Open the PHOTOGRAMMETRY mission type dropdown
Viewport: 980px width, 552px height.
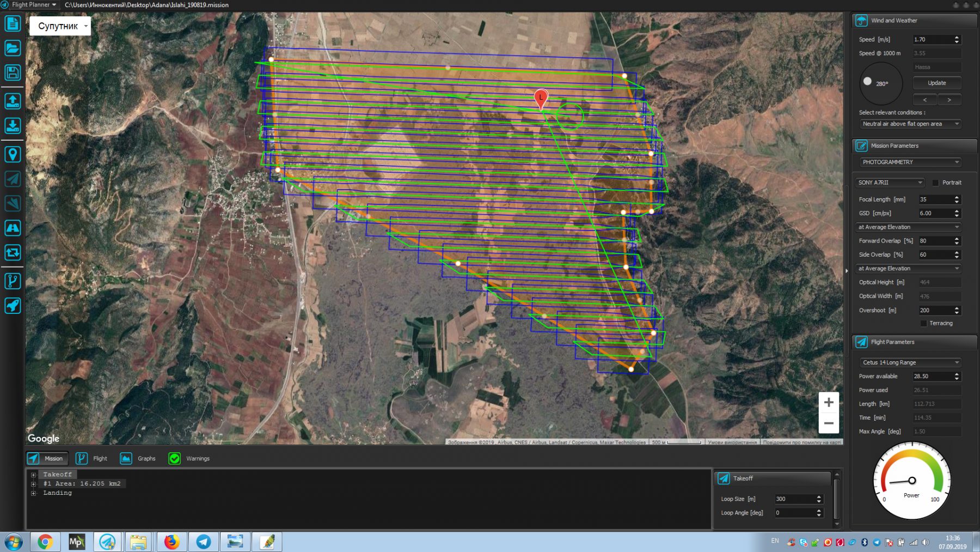tap(910, 162)
